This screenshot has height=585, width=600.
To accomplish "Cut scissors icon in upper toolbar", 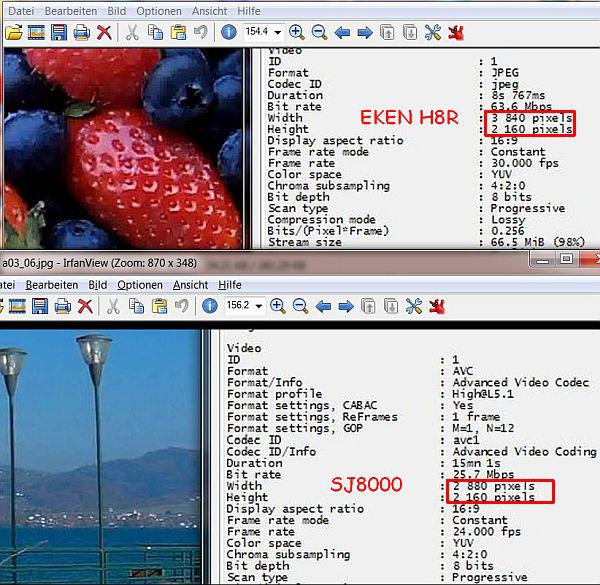I will (x=132, y=33).
